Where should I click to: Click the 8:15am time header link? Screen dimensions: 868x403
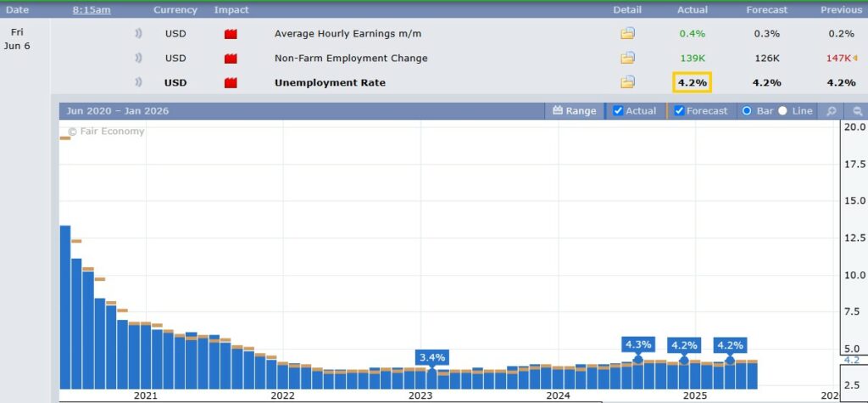point(92,10)
